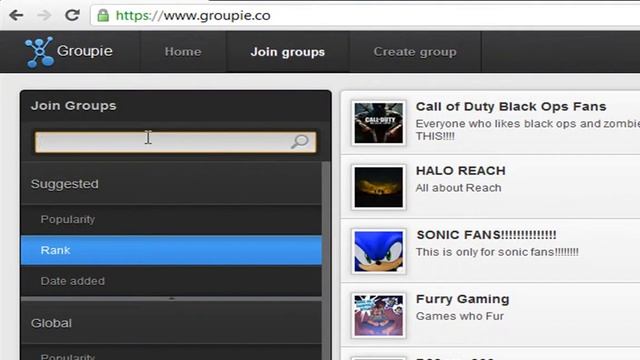Click 'Games who Fur' description

[x=460, y=316]
